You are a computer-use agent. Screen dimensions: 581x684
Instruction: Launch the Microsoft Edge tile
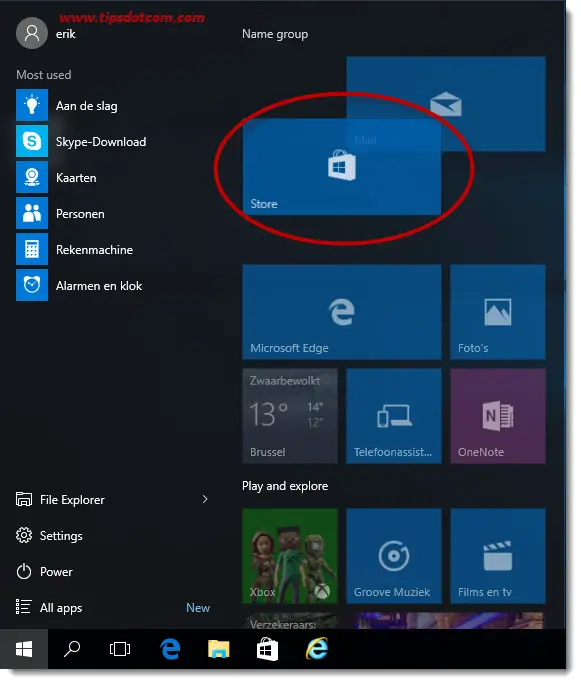342,312
